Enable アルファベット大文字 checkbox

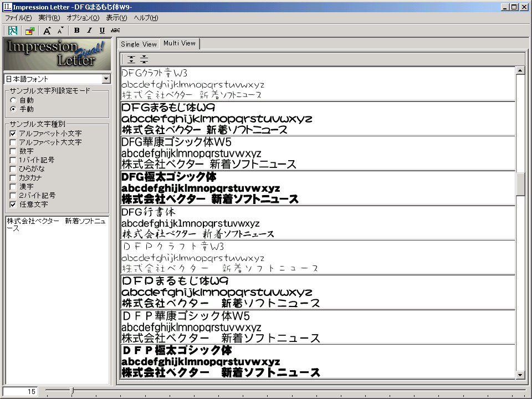[x=13, y=142]
